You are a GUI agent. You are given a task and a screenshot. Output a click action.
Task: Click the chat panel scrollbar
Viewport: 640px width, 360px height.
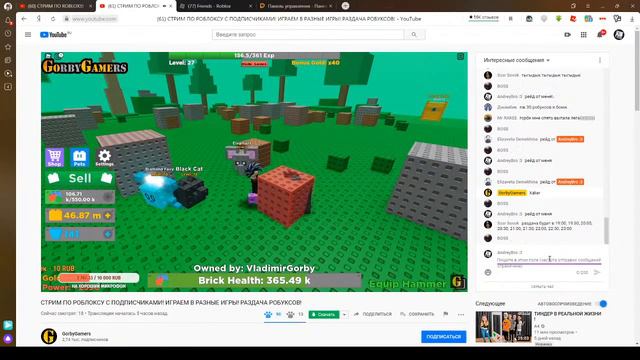tap(606, 230)
